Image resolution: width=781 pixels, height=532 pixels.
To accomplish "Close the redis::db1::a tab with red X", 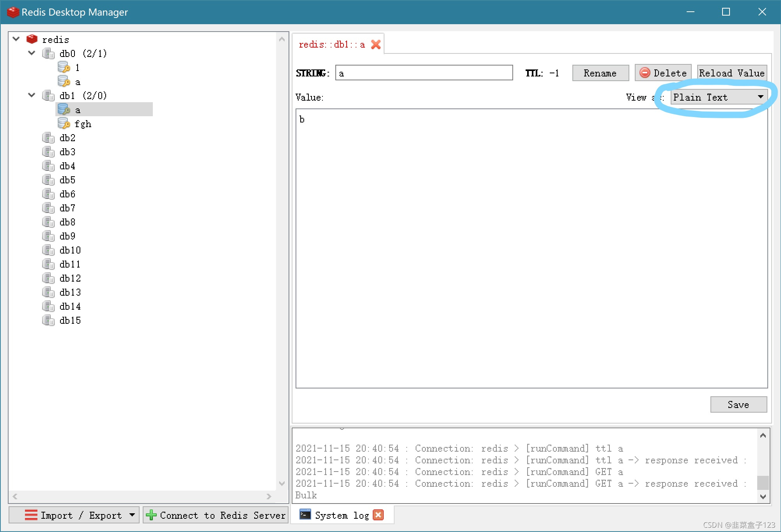I will [x=376, y=44].
